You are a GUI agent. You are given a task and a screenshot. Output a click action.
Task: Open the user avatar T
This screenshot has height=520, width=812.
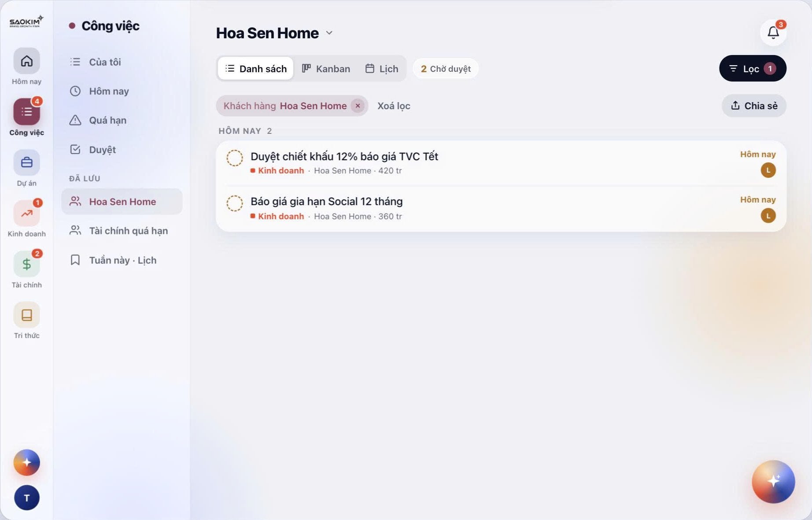(26, 498)
